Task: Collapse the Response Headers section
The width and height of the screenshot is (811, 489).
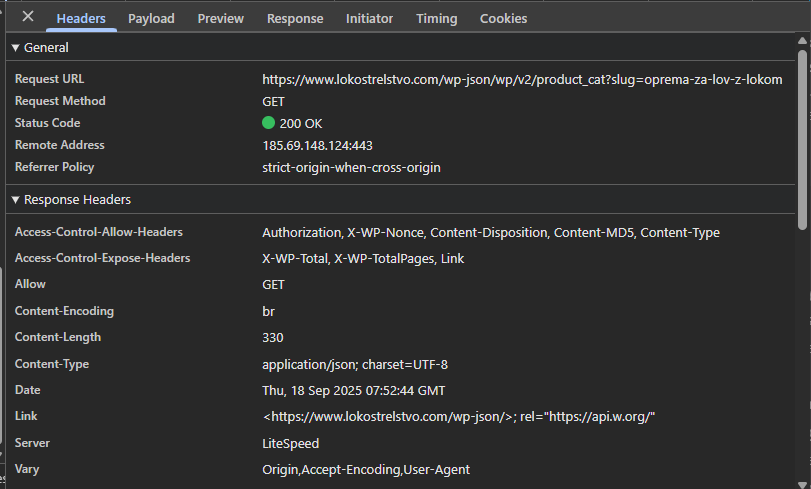Action: [x=16, y=200]
